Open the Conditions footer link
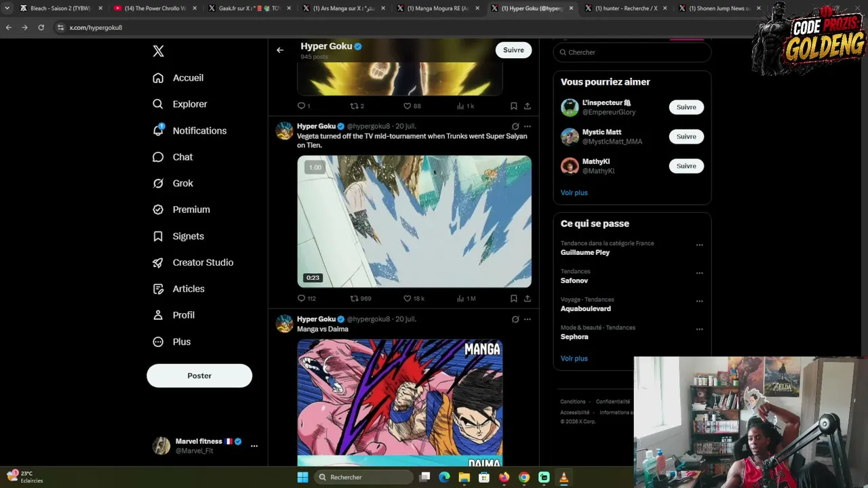 coord(573,402)
